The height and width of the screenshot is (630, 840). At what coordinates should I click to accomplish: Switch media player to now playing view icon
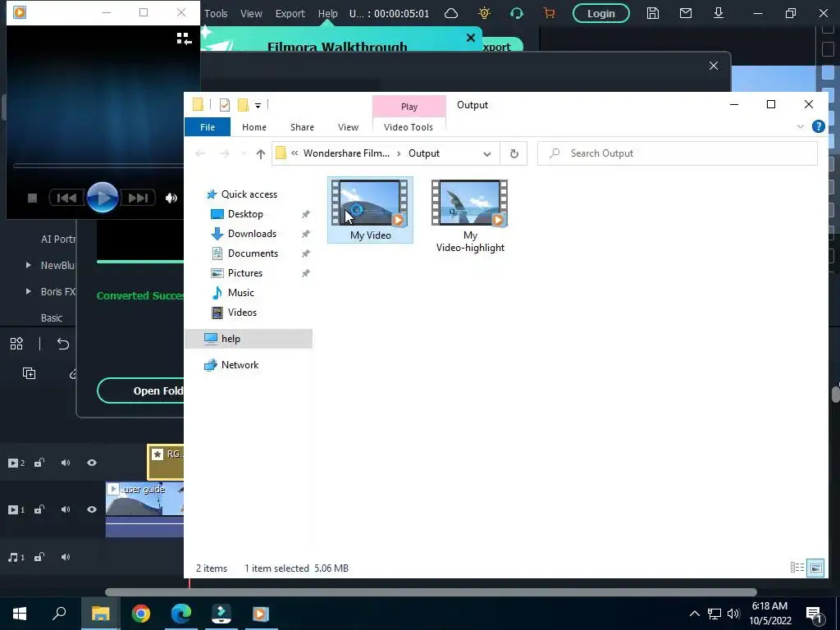pyautogui.click(x=185, y=39)
